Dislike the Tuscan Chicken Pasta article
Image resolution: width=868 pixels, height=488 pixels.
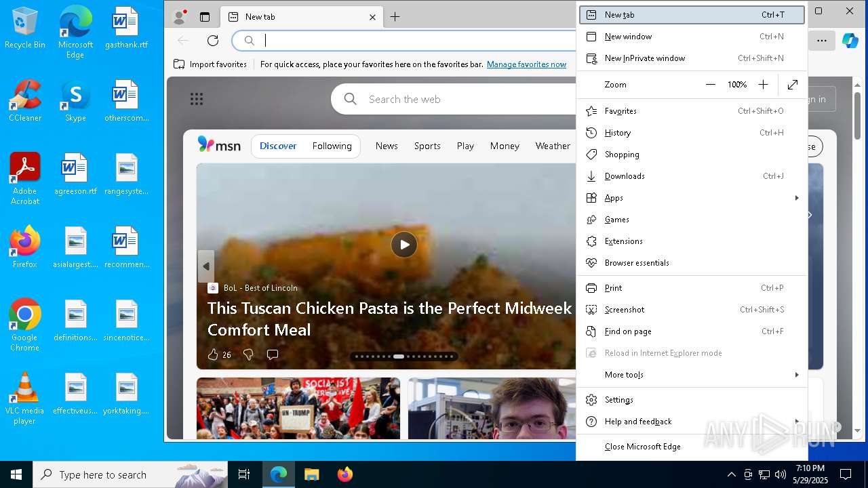248,354
